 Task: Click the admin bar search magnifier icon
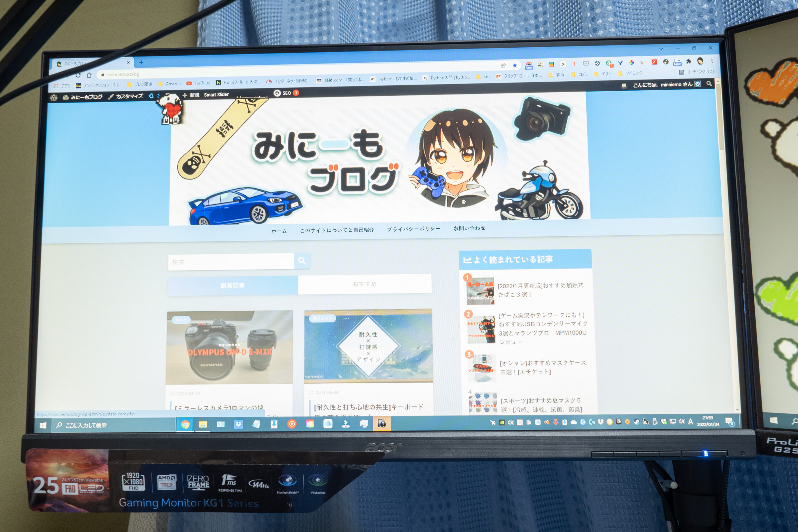tap(709, 84)
